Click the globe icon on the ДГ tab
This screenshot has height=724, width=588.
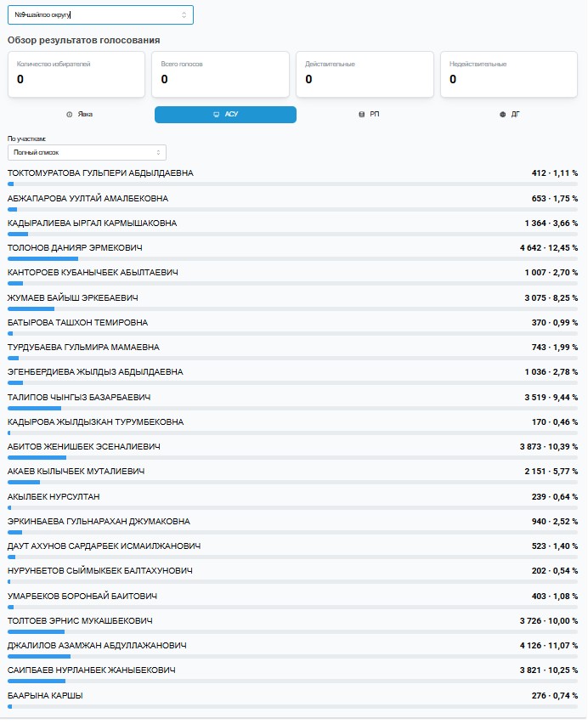[x=502, y=114]
